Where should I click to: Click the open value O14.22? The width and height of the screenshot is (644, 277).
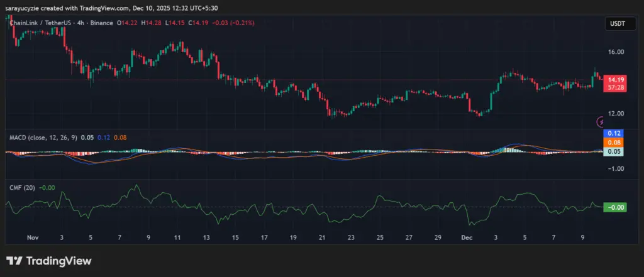point(127,23)
